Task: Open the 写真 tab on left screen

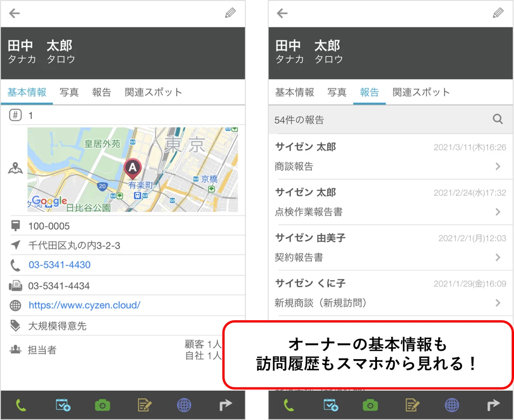Action: click(x=69, y=92)
